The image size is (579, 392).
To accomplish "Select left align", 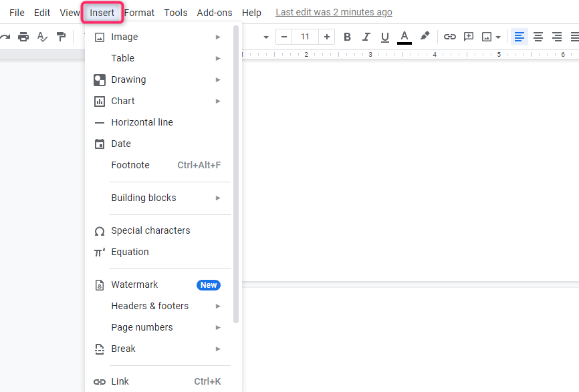I will coord(519,37).
